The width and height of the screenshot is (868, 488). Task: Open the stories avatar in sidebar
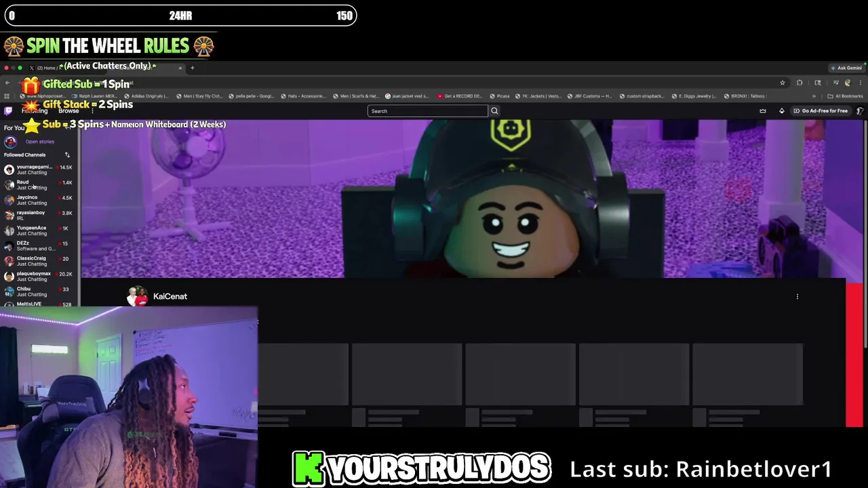click(10, 142)
